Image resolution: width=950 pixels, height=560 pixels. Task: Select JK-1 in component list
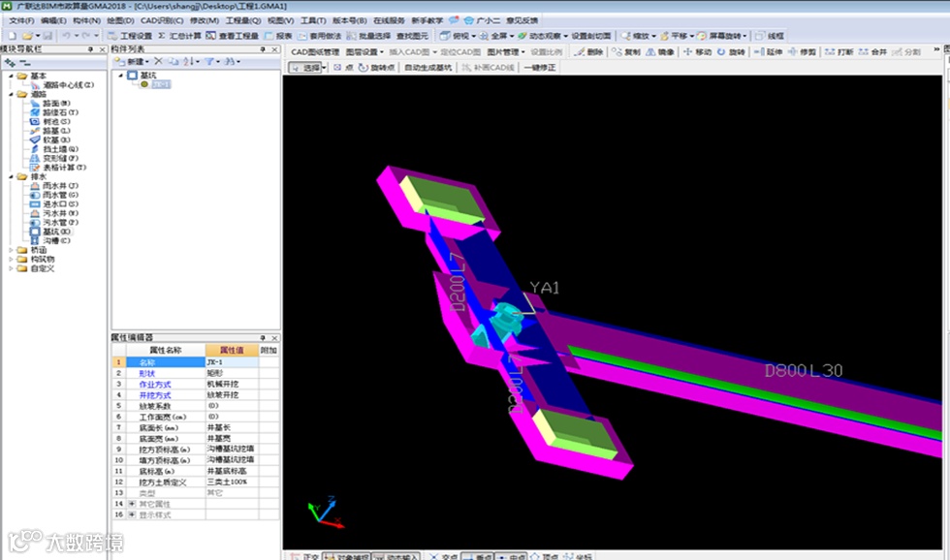(x=161, y=84)
